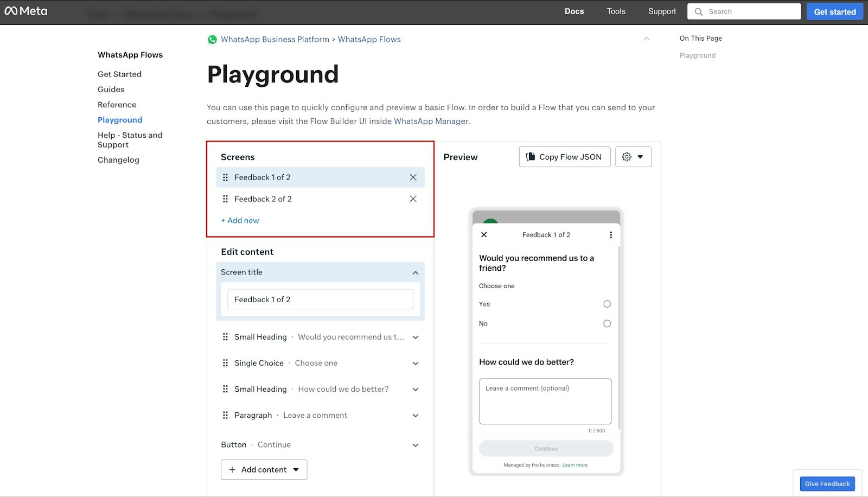Click the search magnifier icon
This screenshot has height=497, width=868.
click(x=699, y=11)
